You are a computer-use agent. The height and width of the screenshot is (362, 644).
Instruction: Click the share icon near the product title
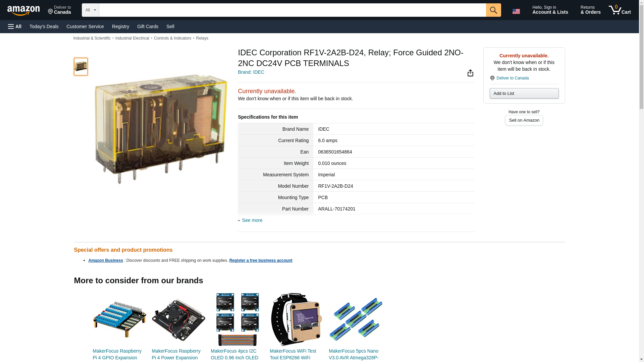(x=470, y=73)
